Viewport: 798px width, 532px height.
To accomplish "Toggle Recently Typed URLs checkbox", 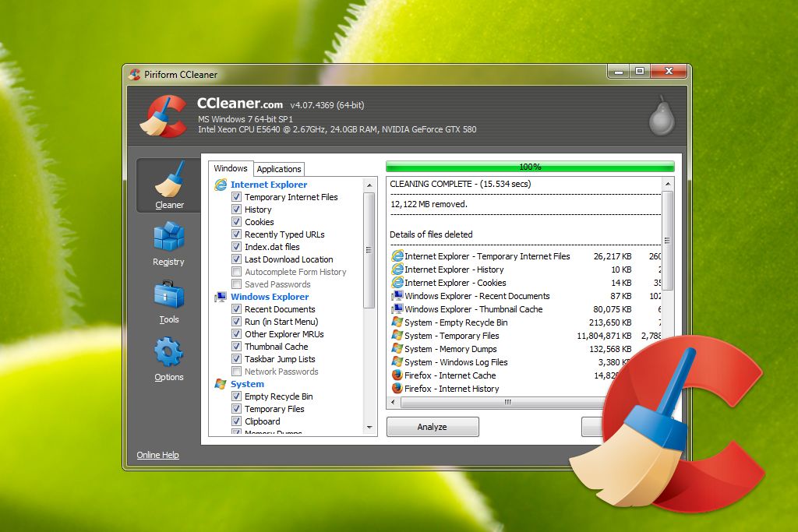I will (x=236, y=234).
